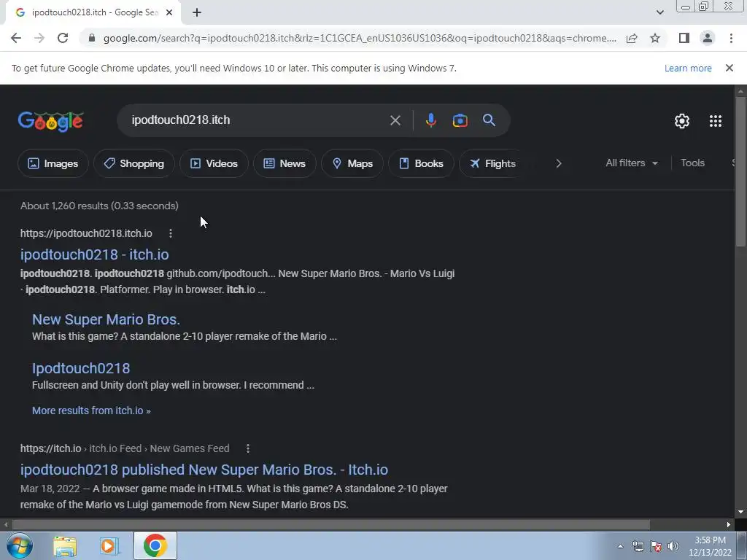Open the Action Center flag icon
Screen dimensions: 747x560
pyautogui.click(x=656, y=546)
